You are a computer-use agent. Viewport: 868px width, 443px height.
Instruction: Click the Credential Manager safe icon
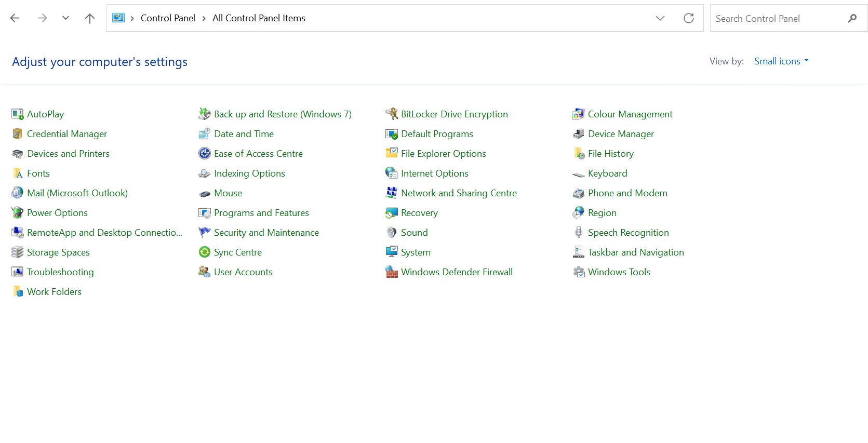(x=18, y=134)
